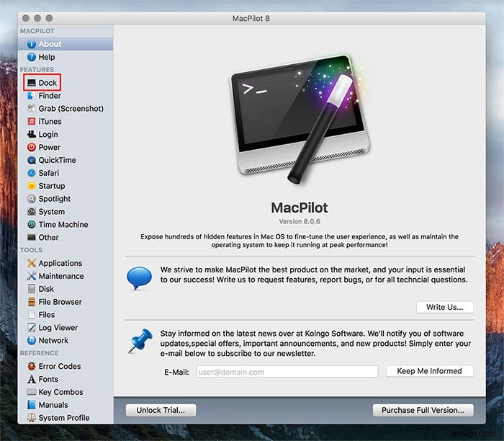Click the MacPilot app logo image
Image resolution: width=504 pixels, height=441 pixels.
pos(300,120)
